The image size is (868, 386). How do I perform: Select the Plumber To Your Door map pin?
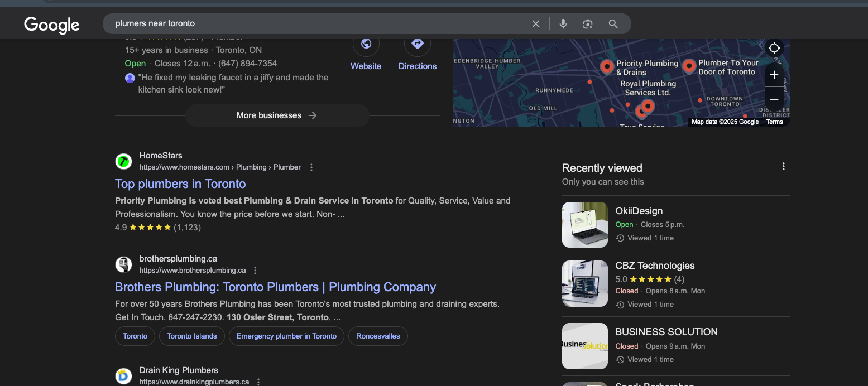tap(689, 66)
